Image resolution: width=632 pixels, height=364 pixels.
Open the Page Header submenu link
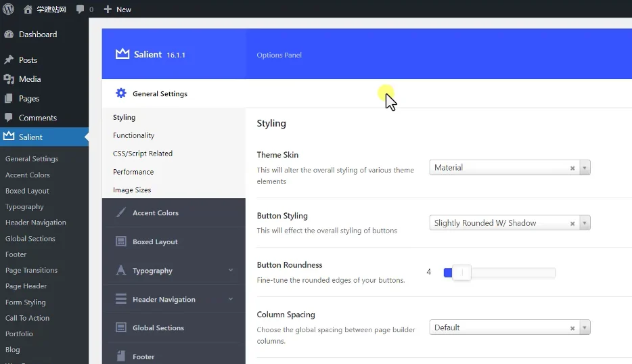pos(26,286)
